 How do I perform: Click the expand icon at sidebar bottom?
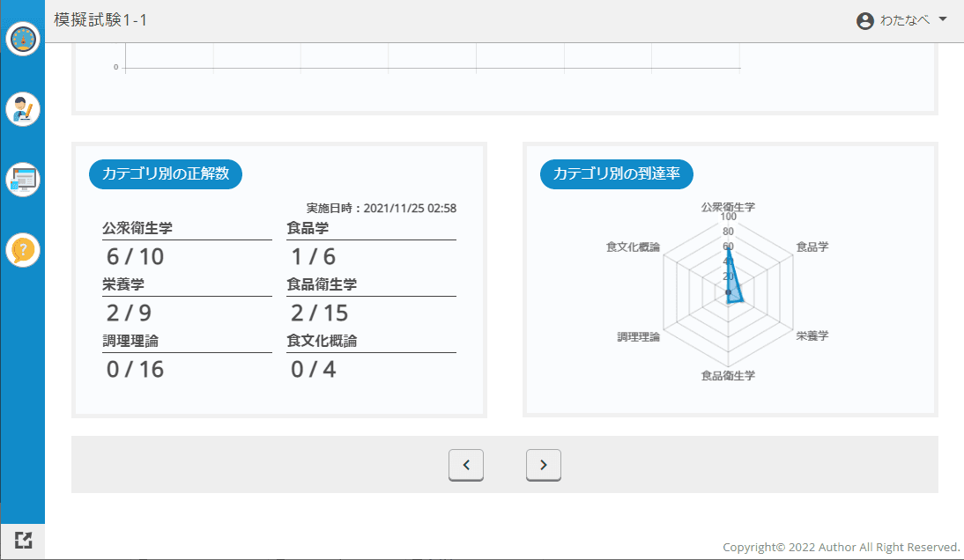pos(23,541)
